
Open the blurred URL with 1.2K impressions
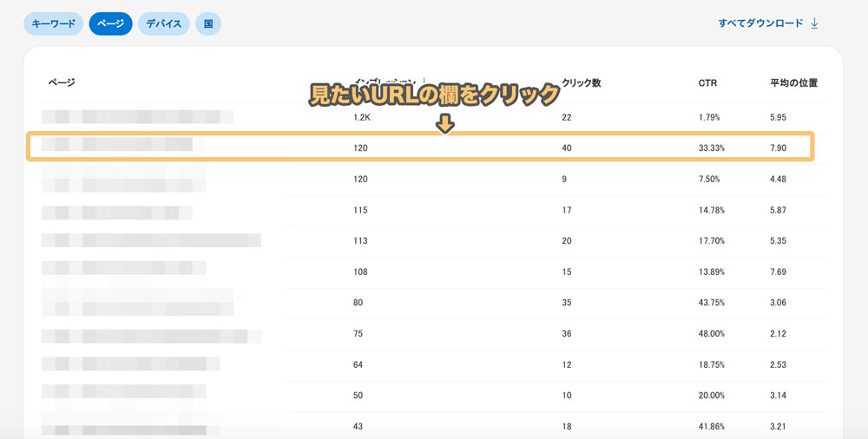pos(137,116)
